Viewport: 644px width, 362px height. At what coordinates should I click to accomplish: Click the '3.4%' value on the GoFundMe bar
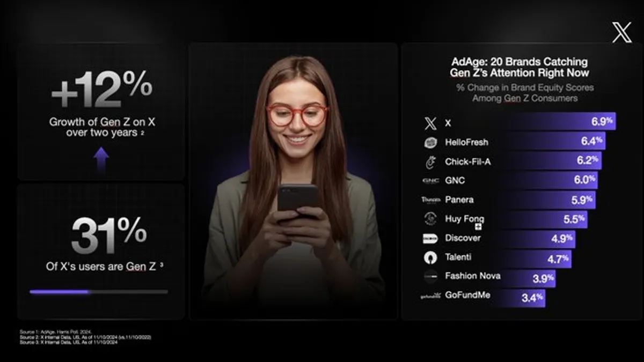point(532,297)
